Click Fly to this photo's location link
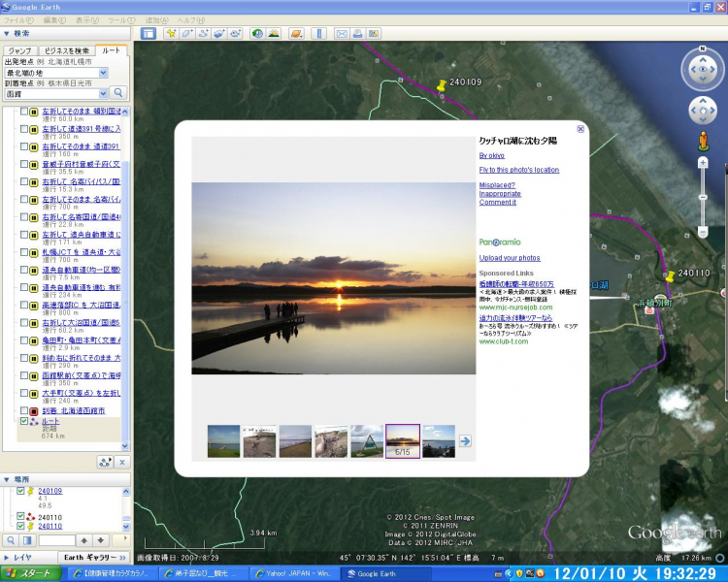This screenshot has width=728, height=582. click(x=519, y=170)
